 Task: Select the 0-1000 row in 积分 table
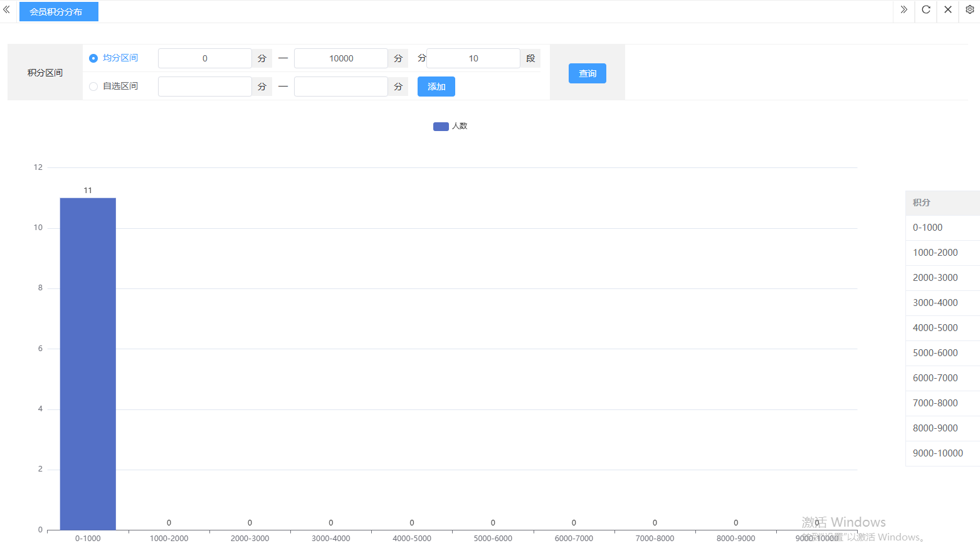[942, 228]
